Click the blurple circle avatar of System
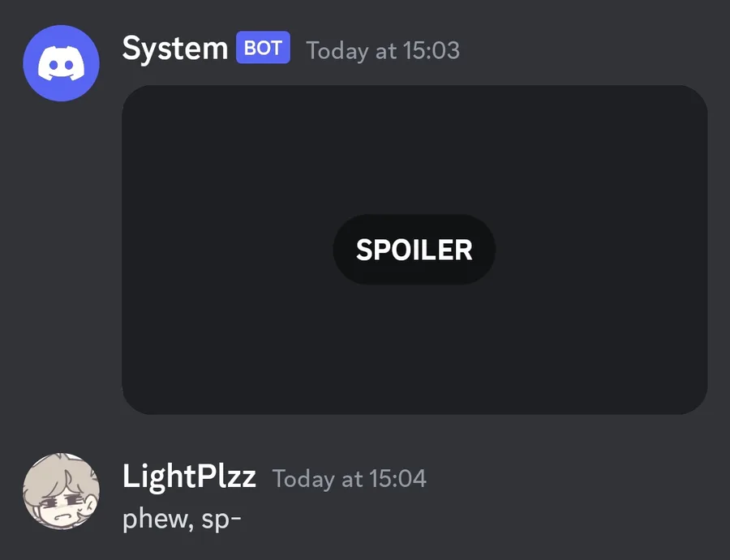 [61, 62]
